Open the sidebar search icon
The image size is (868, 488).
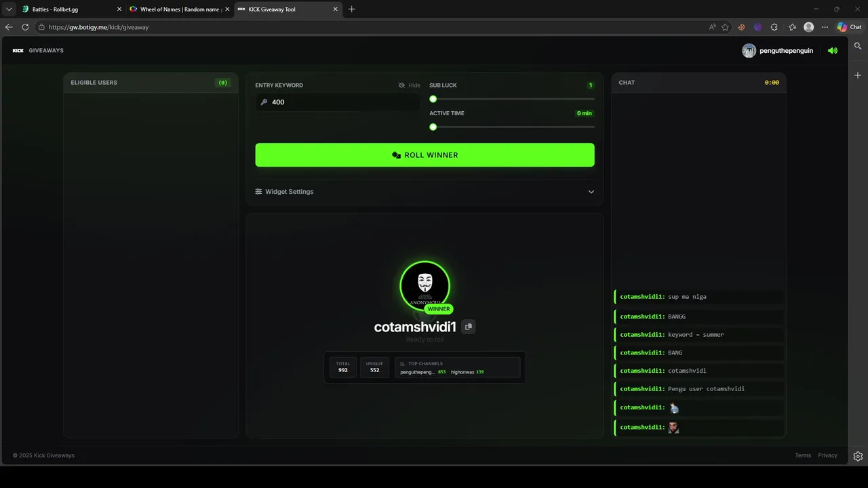coord(858,47)
